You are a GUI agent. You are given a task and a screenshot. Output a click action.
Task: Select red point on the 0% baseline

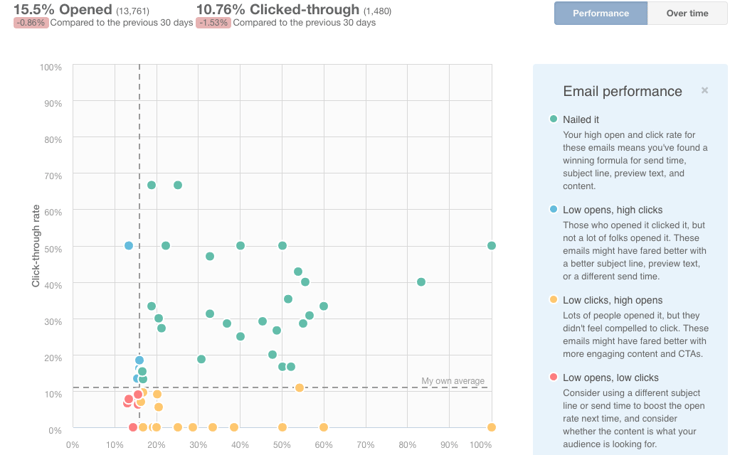point(133,428)
